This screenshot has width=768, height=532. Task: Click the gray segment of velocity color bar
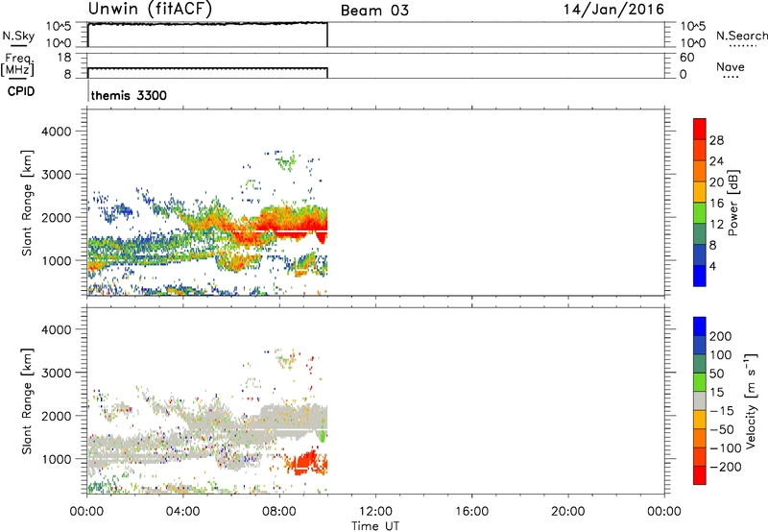700,400
